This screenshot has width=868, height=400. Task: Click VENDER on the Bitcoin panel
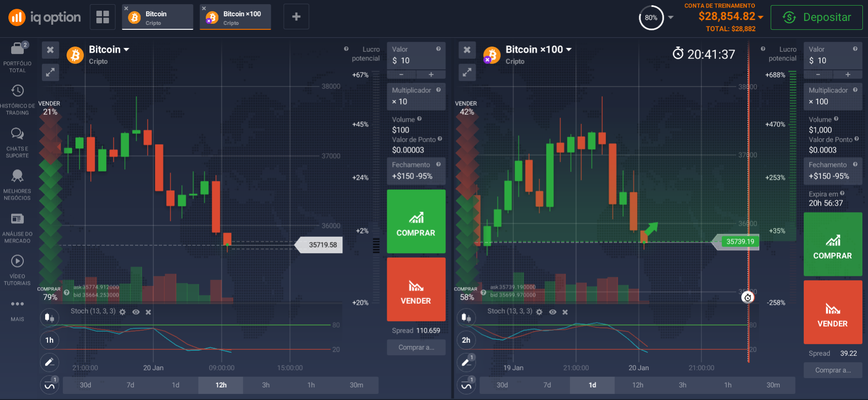pyautogui.click(x=416, y=289)
